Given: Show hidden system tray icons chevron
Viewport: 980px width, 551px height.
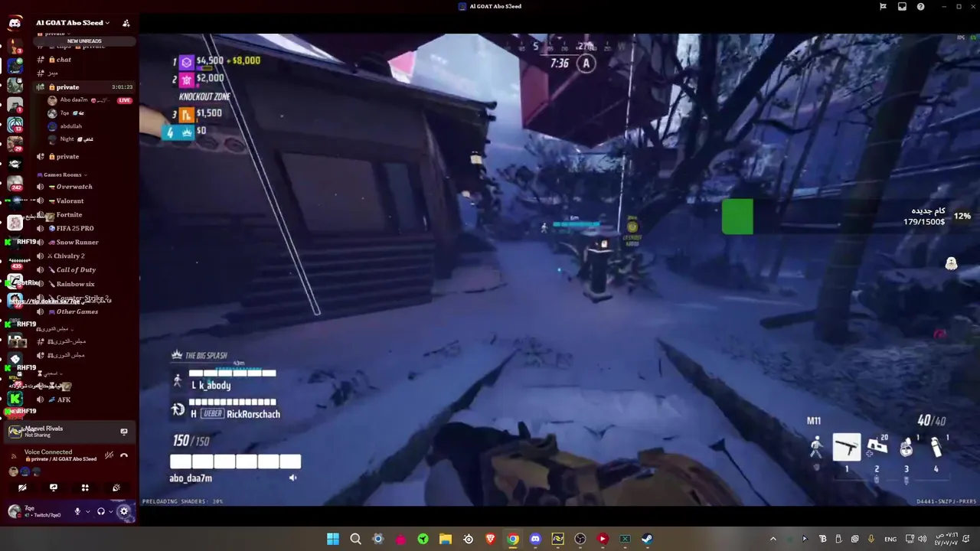Looking at the screenshot, I should 773,539.
